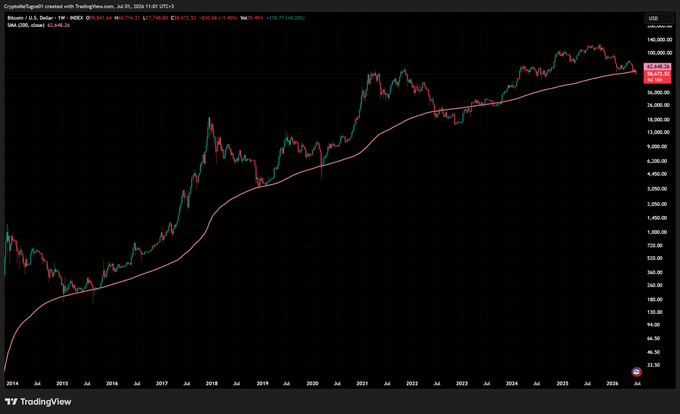Screen dimensions: 680x414
Task: Click the high value H60,716.21 in legend
Action: tap(127, 18)
